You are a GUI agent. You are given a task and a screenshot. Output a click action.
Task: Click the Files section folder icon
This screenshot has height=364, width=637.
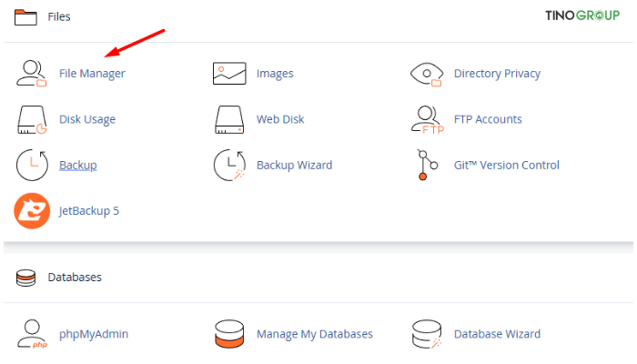coord(25,17)
